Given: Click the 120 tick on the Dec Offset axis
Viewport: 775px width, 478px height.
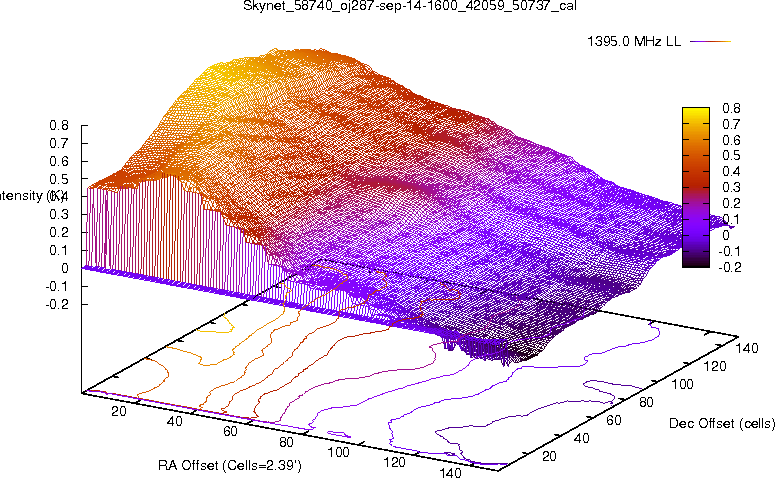Looking at the screenshot, I should pyautogui.click(x=715, y=366).
